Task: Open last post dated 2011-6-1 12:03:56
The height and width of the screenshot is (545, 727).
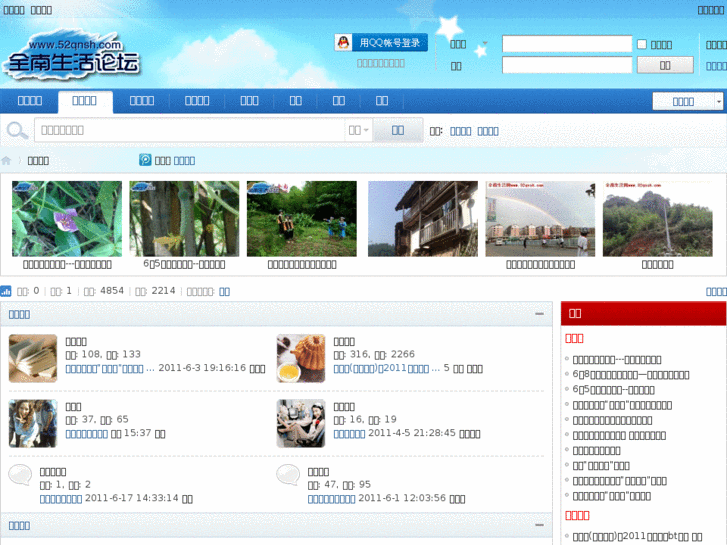Action: tap(332, 499)
